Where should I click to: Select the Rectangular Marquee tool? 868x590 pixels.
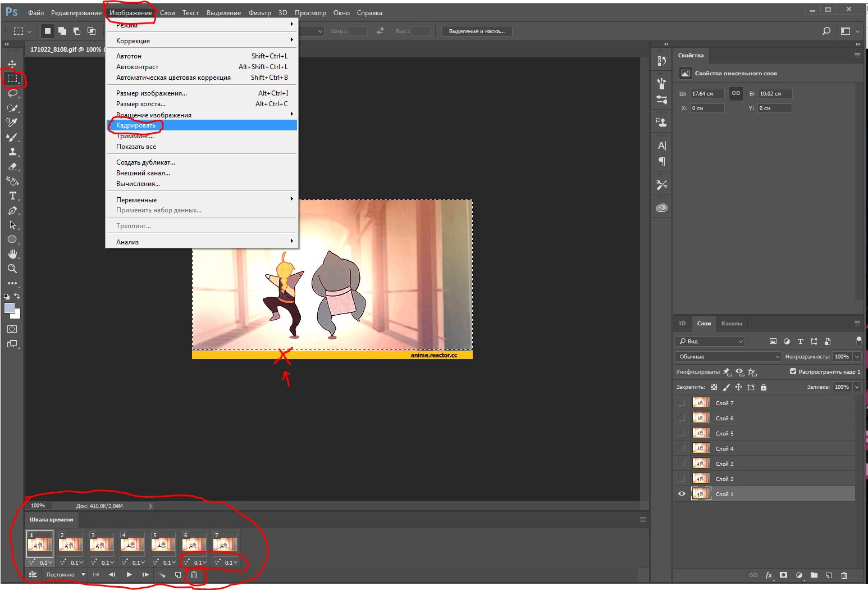pyautogui.click(x=12, y=79)
